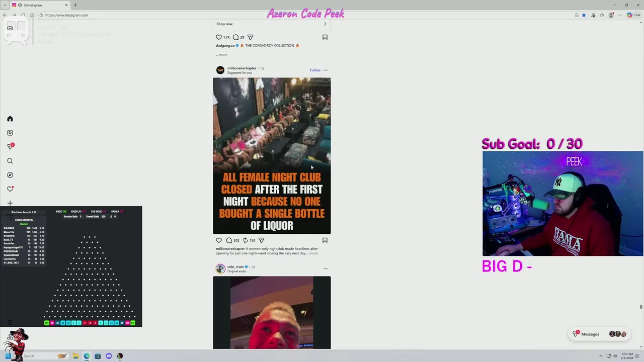The height and width of the screenshot is (362, 644).
Task: Save the dadgang.co post with bookmark icon
Action: click(x=325, y=37)
